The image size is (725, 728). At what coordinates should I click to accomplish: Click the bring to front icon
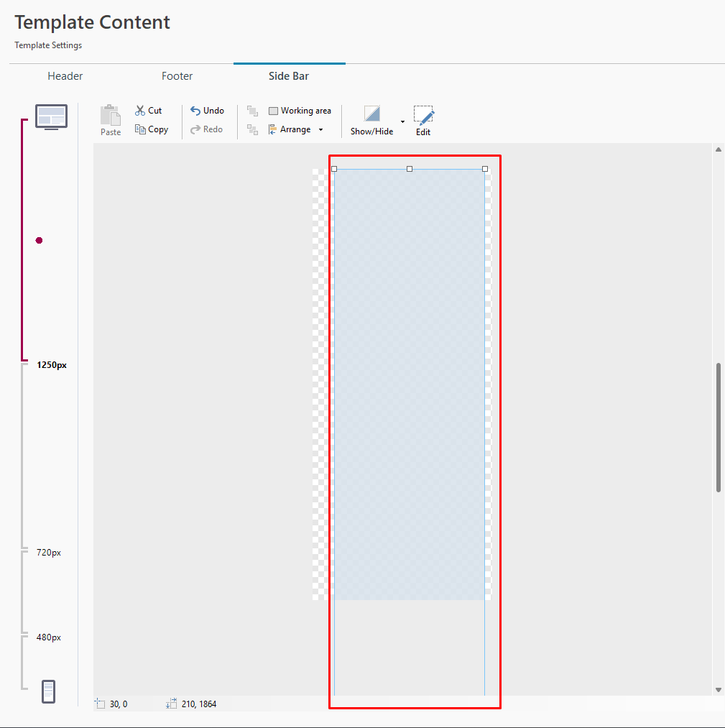pos(252,111)
